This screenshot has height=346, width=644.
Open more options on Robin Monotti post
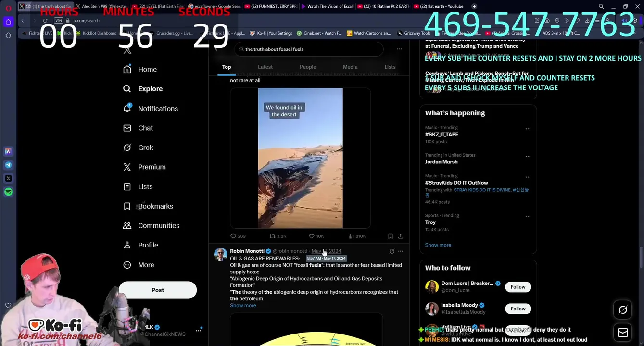tap(401, 251)
